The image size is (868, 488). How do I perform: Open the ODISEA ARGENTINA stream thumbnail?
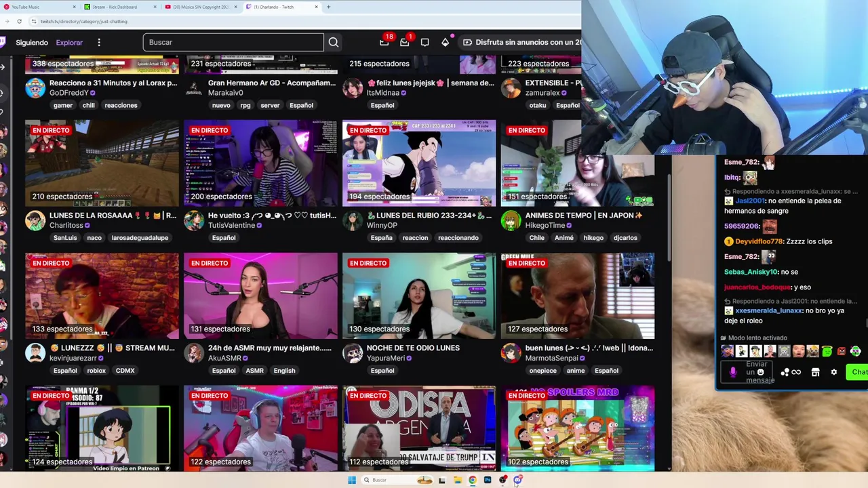(x=419, y=429)
